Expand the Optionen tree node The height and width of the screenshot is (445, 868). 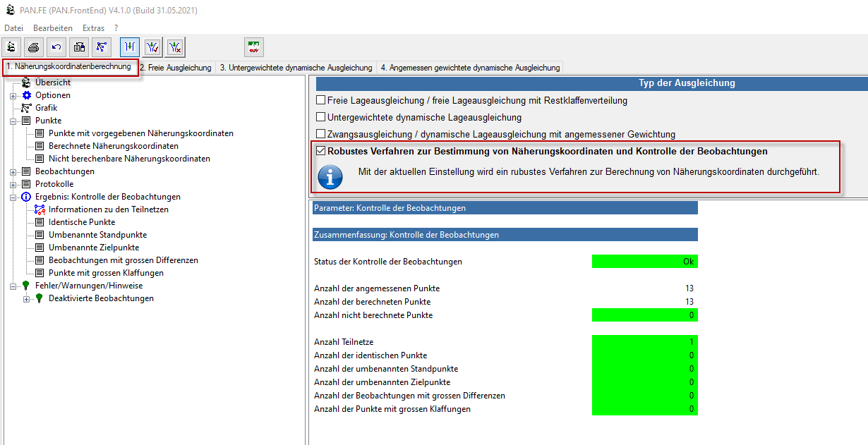tap(13, 96)
